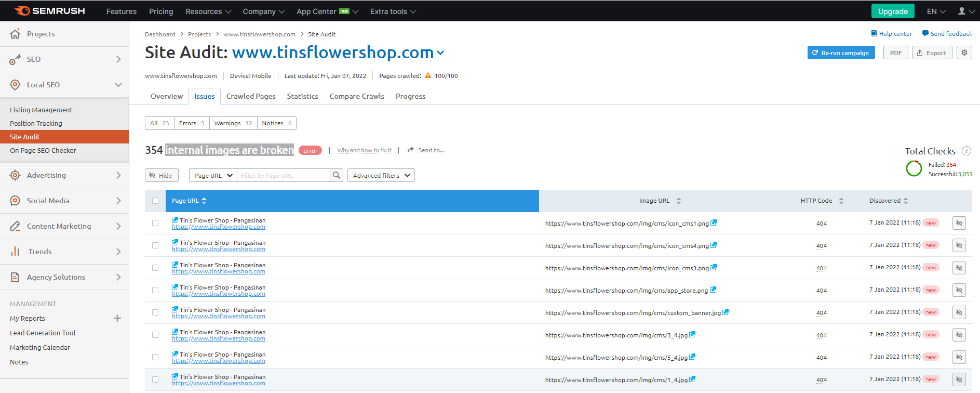
Task: Add a new report with plus icon
Action: pos(117,318)
